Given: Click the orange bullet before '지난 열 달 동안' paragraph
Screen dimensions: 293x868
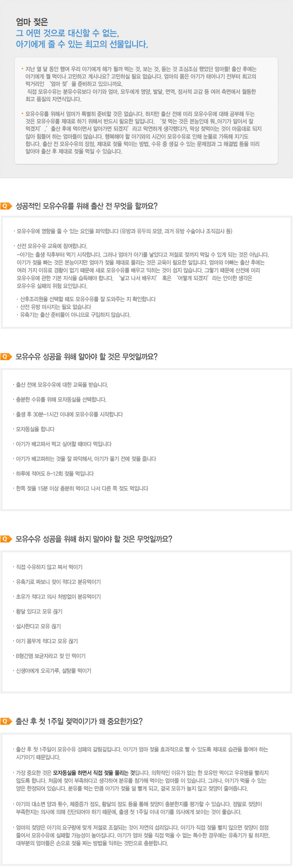Looking at the screenshot, I should pos(22,68).
